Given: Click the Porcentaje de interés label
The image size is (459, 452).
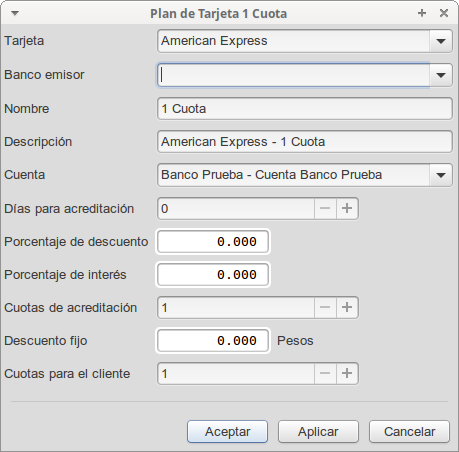Looking at the screenshot, I should point(65,275).
